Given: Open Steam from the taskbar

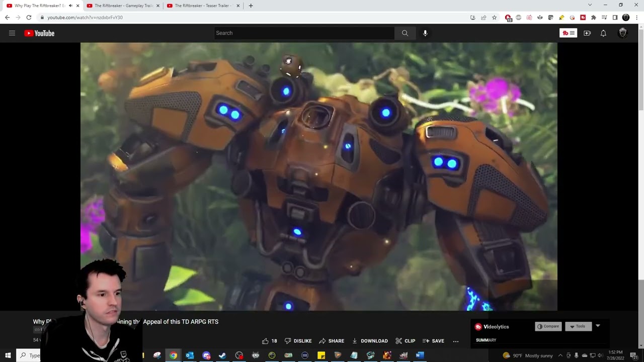Looking at the screenshot, I should [x=222, y=355].
